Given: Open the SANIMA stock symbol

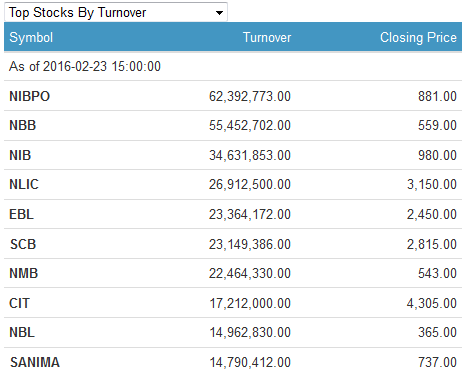Looking at the screenshot, I should pos(35,362).
